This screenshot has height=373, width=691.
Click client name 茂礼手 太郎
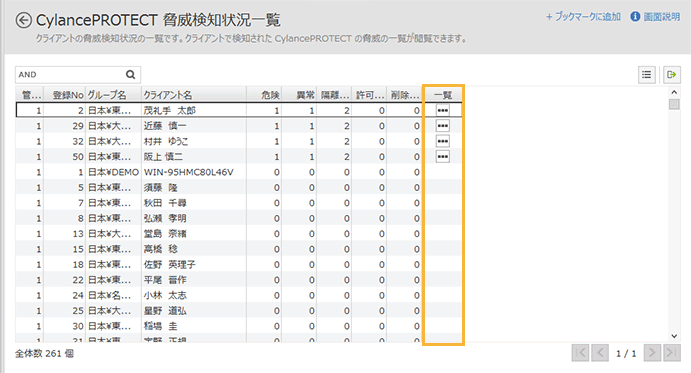[x=169, y=110]
